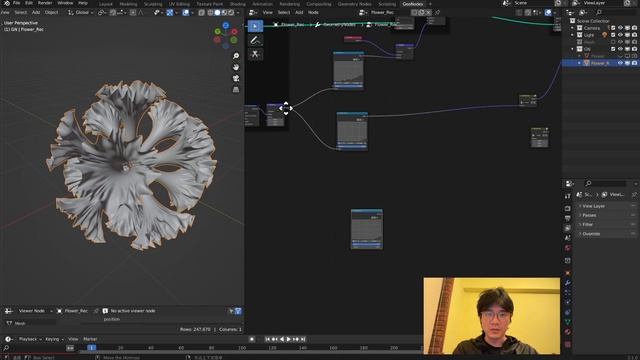Click the red X axis on navigation gizmo
Image resolution: width=640 pixels, height=360 pixels.
pyautogui.click(x=234, y=31)
